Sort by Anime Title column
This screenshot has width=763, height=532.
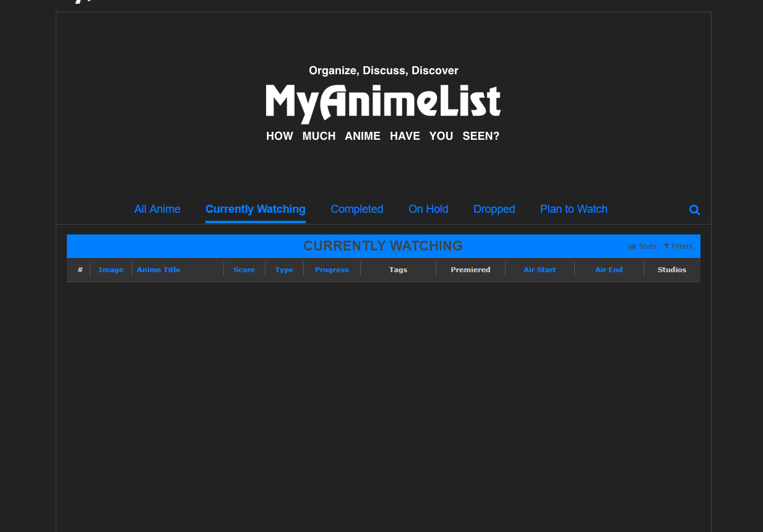tap(158, 270)
